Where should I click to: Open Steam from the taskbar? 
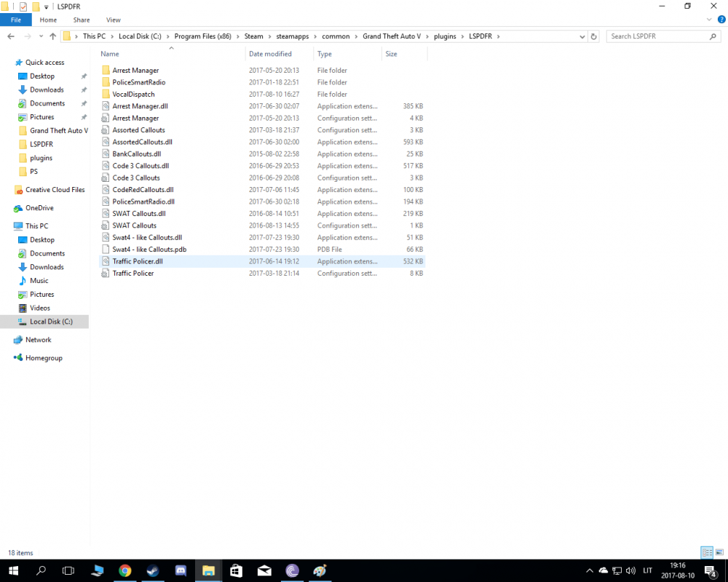pos(153,570)
